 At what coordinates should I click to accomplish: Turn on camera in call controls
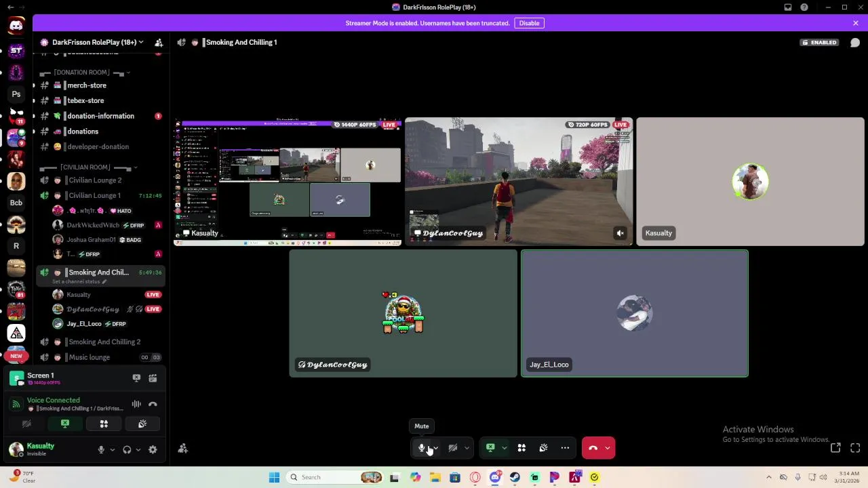[452, 448]
